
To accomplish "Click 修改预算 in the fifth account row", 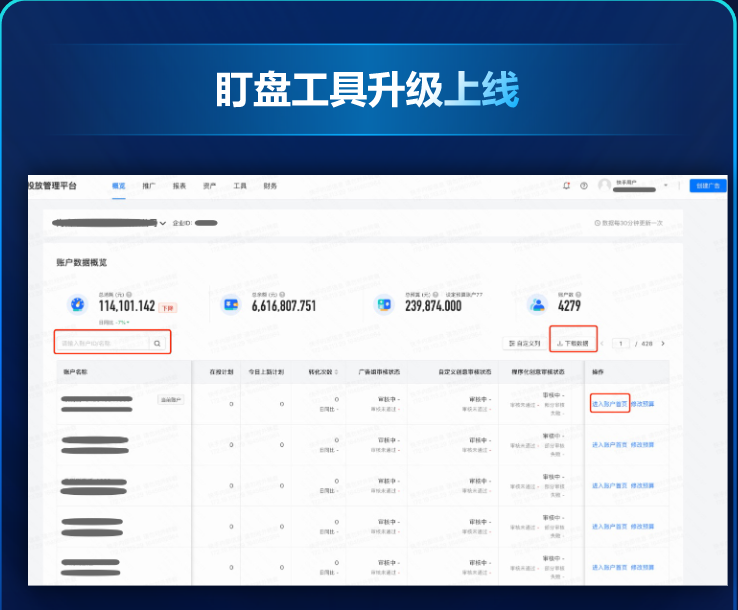I will tap(642, 567).
